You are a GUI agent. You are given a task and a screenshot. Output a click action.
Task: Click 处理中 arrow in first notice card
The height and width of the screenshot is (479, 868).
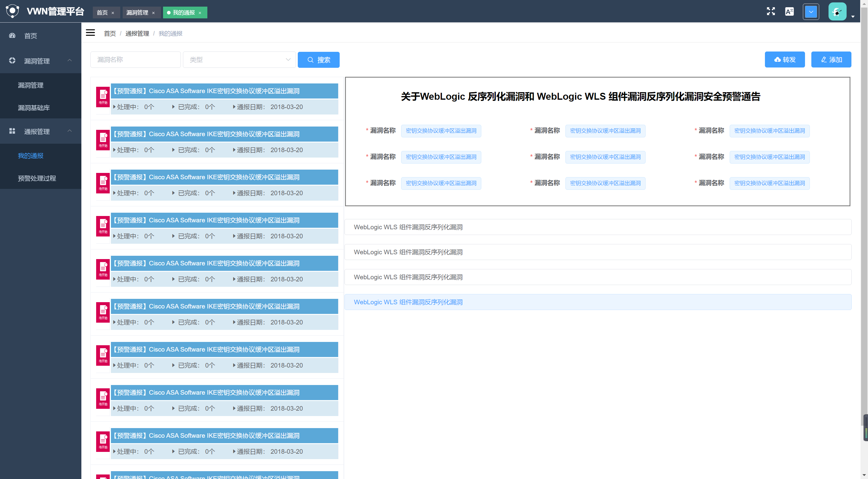click(115, 107)
